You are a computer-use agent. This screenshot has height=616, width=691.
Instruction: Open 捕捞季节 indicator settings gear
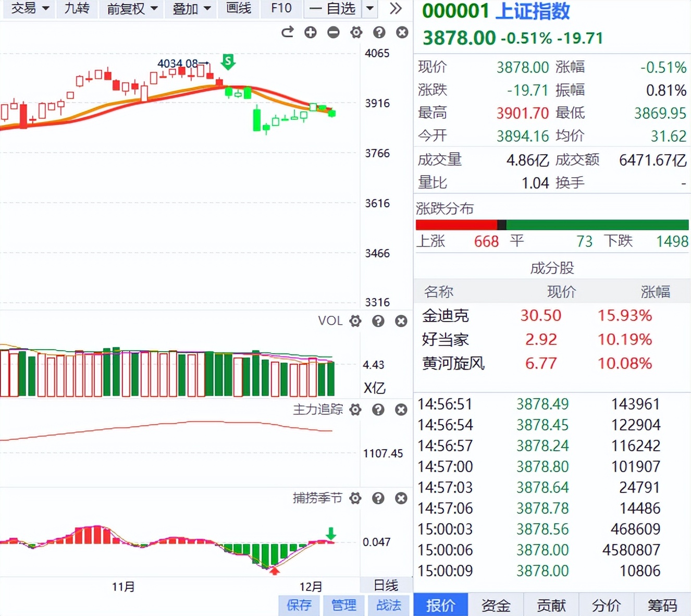coord(355,499)
